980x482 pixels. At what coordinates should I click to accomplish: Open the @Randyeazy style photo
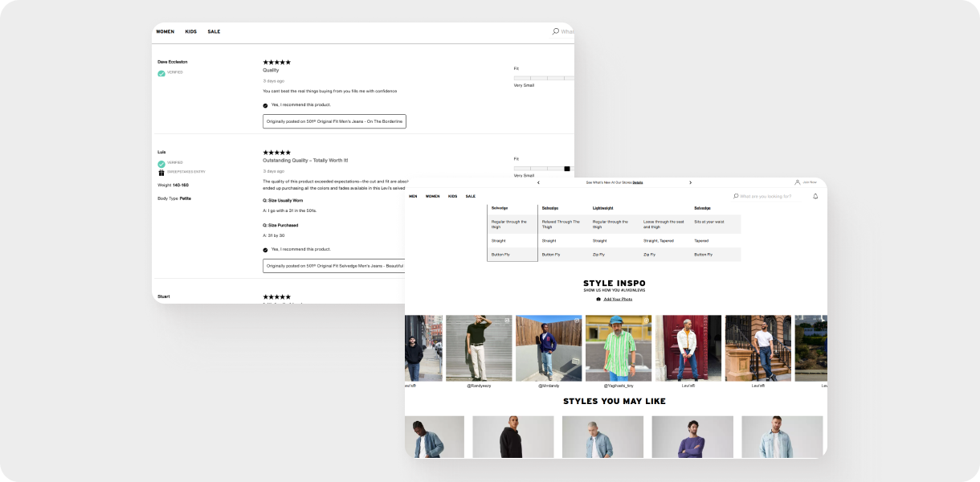479,348
